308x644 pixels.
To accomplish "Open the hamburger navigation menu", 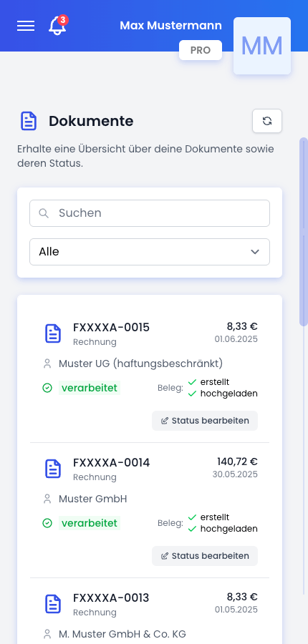I will point(26,26).
